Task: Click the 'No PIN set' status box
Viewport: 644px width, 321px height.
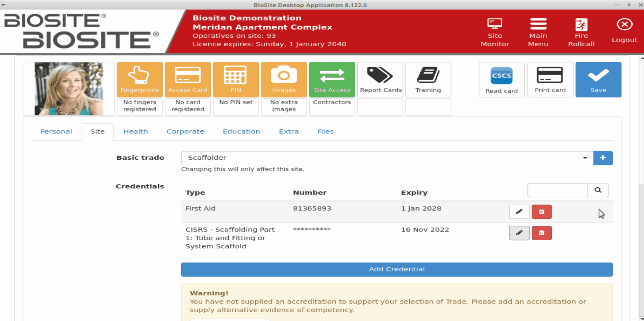Action: [236, 107]
